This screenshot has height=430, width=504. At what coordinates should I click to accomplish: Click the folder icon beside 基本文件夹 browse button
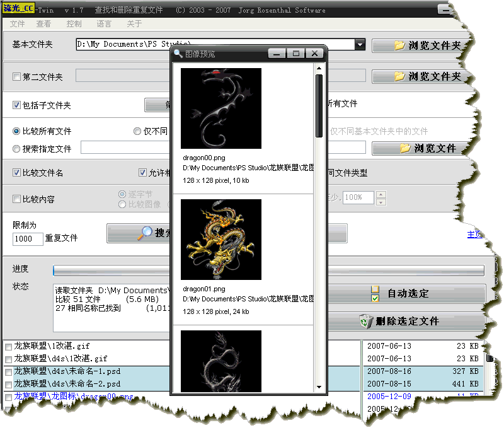point(399,45)
